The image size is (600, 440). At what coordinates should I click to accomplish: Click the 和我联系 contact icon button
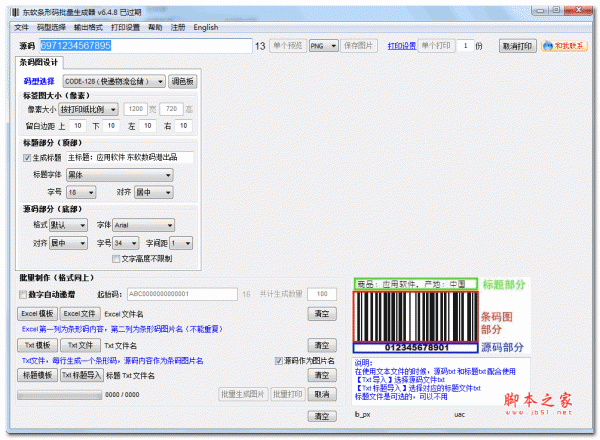point(567,46)
